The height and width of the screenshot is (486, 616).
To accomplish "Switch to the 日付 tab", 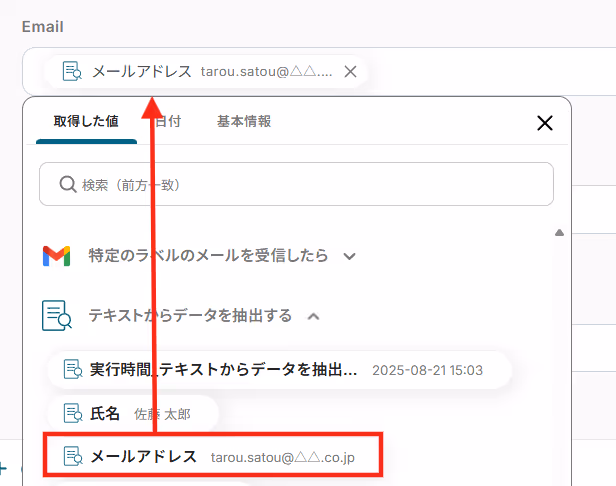I will click(x=168, y=121).
